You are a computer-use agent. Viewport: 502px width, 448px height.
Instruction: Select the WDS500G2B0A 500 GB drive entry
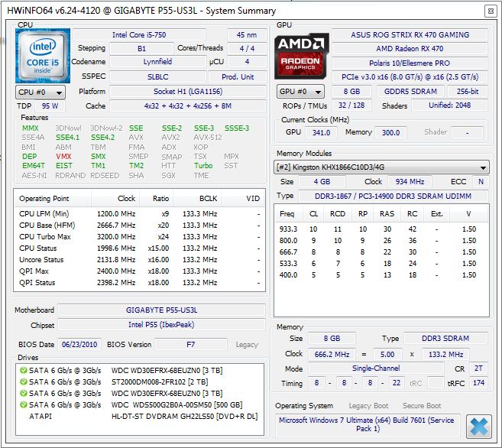point(140,404)
